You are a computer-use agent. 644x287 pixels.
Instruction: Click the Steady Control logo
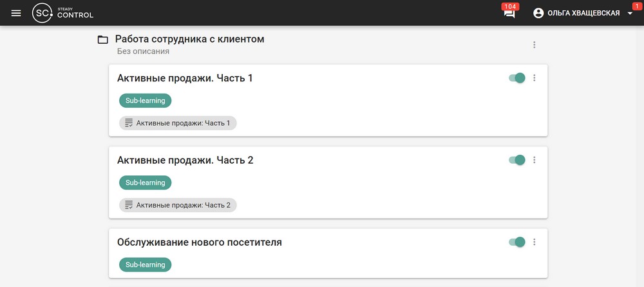coord(63,13)
